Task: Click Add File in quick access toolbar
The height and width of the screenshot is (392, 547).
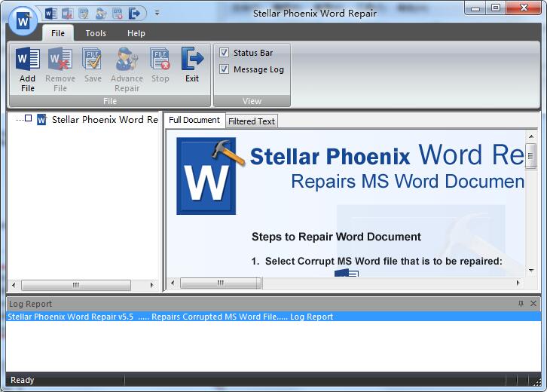Action: pyautogui.click(x=51, y=14)
